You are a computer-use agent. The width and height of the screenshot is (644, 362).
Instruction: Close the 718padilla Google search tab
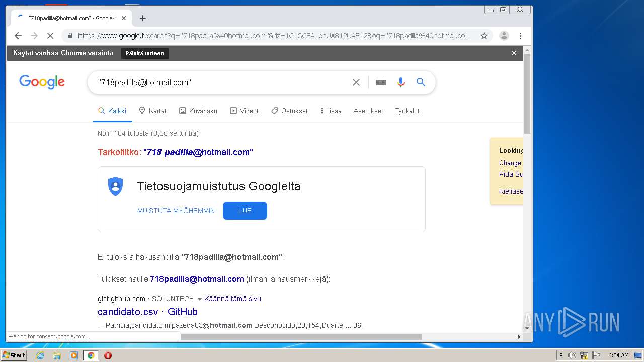click(x=124, y=18)
